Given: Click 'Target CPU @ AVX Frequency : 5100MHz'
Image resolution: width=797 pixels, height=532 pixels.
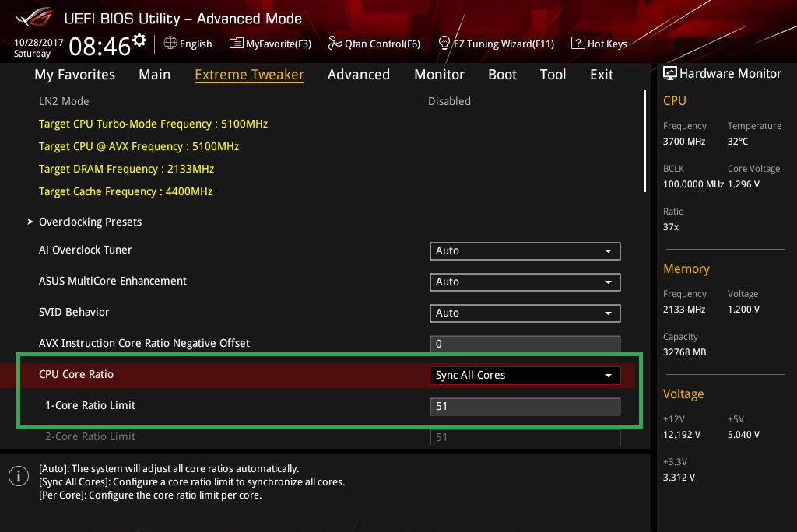Looking at the screenshot, I should pyautogui.click(x=139, y=146).
